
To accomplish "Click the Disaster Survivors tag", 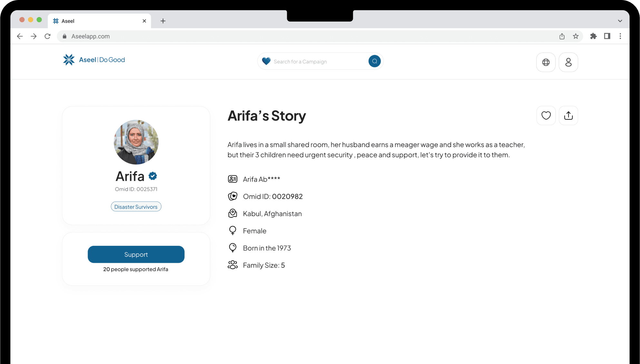I will 136,207.
